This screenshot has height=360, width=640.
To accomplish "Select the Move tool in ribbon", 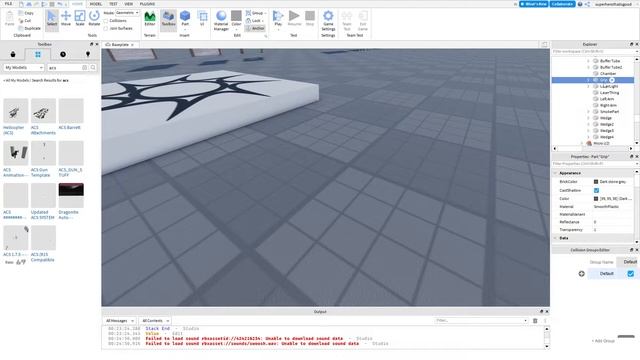I will (66, 18).
